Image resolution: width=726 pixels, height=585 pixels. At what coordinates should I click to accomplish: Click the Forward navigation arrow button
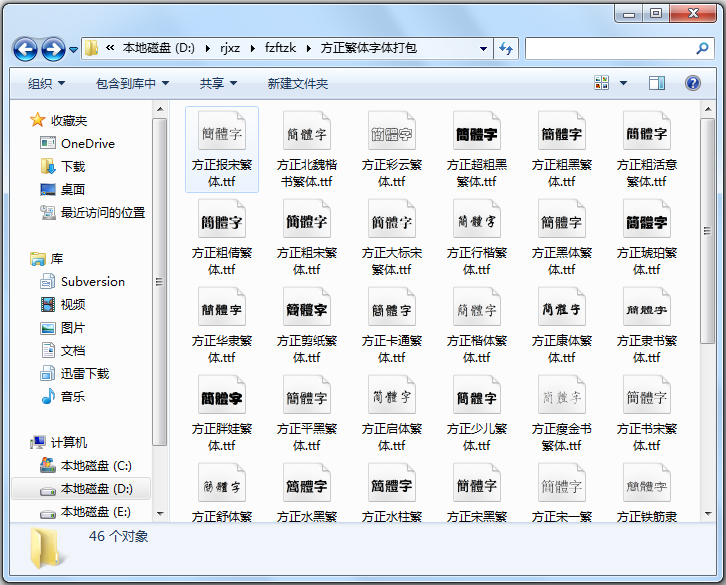coord(53,48)
